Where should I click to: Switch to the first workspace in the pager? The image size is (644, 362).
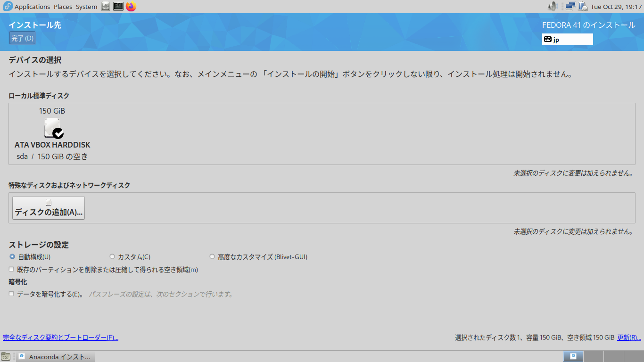[x=573, y=356]
